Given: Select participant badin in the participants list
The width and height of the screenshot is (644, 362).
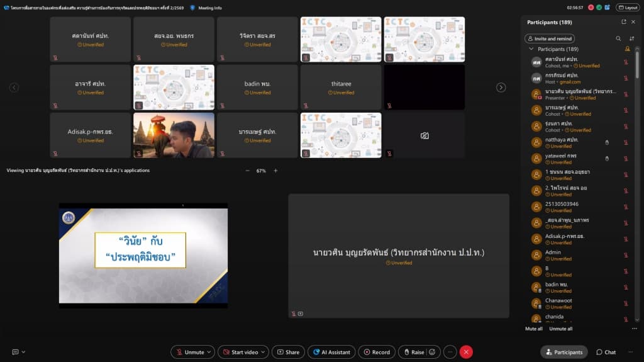Looking at the screenshot, I should [x=579, y=287].
